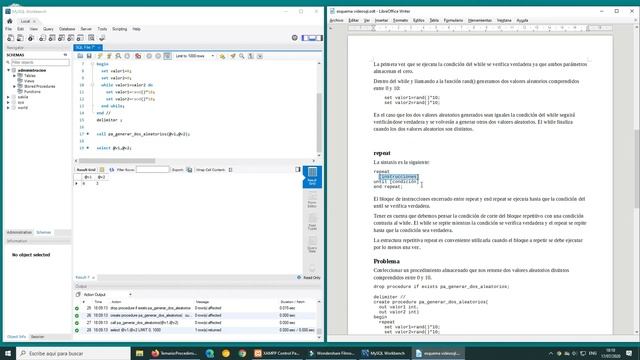
Task: Close the Result 7 tab
Action: tap(93, 278)
